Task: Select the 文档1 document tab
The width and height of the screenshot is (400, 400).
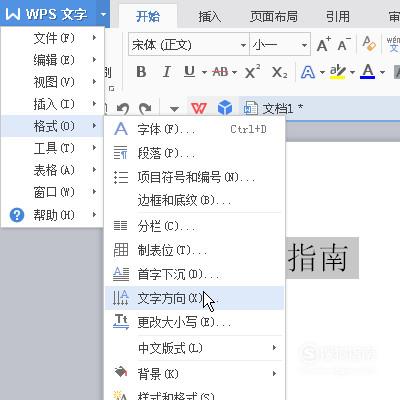Action: click(x=273, y=108)
